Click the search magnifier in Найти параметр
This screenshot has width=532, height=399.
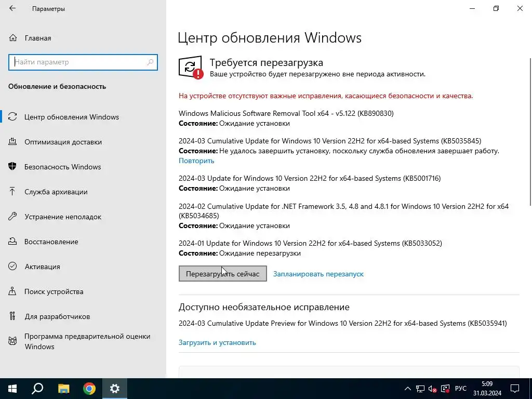click(150, 62)
